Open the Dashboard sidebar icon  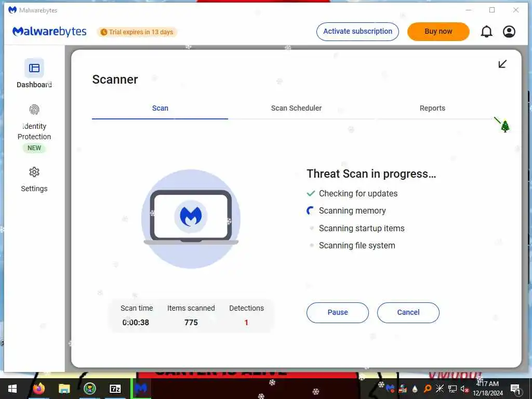34,68
